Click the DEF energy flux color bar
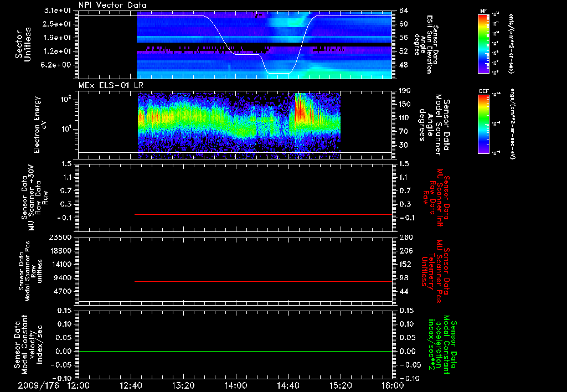 (483, 124)
